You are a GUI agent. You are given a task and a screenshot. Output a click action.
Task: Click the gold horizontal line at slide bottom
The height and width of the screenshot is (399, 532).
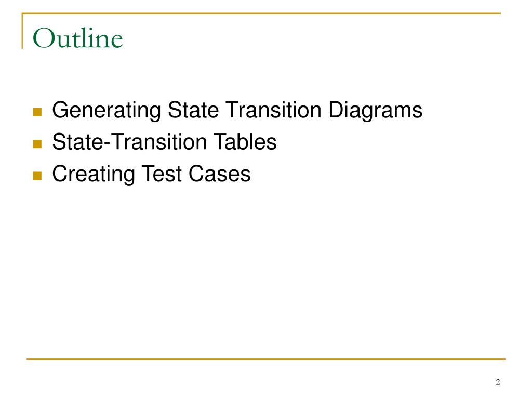[266, 358]
